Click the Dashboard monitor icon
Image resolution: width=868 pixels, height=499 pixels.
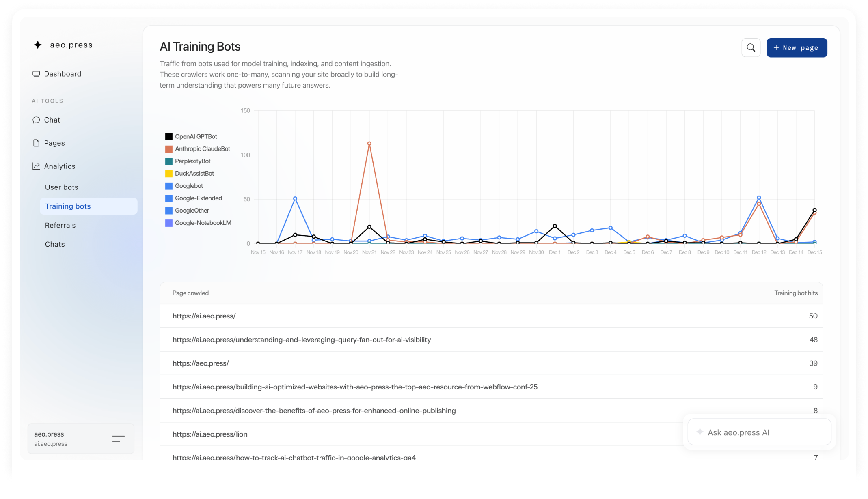[x=36, y=74]
